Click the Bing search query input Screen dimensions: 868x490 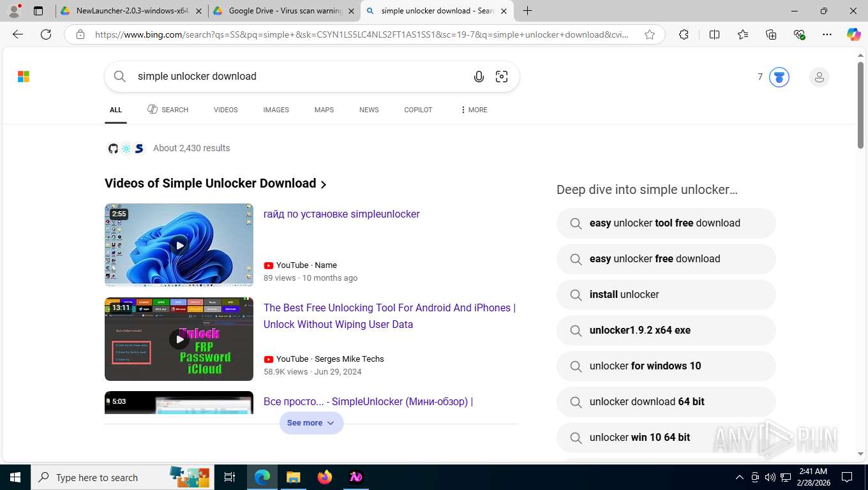300,77
